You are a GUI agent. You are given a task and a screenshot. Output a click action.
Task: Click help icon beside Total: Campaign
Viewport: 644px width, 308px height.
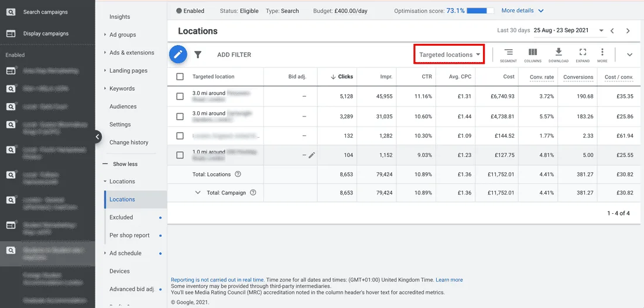click(253, 192)
